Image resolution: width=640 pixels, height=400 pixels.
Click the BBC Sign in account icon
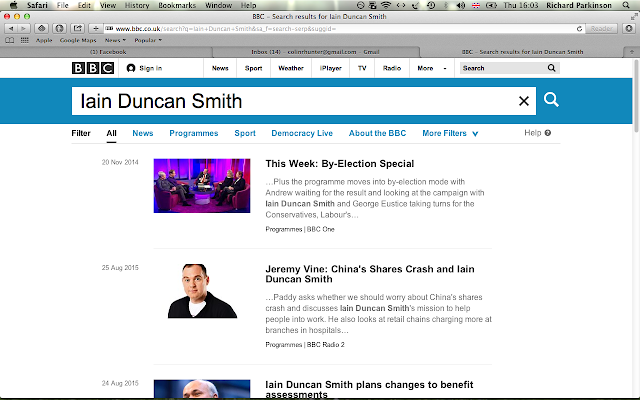coord(131,68)
